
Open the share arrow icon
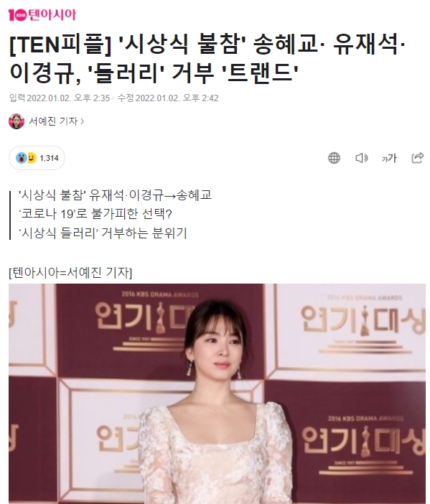(418, 158)
